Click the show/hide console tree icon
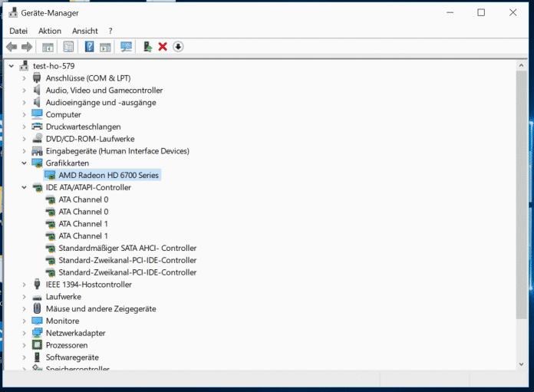534x392 pixels. (48, 47)
